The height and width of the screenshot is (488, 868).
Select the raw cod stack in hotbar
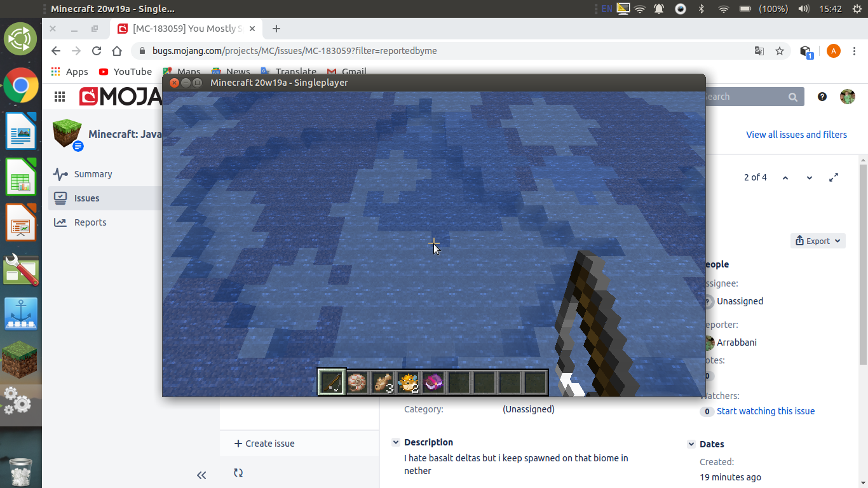383,382
